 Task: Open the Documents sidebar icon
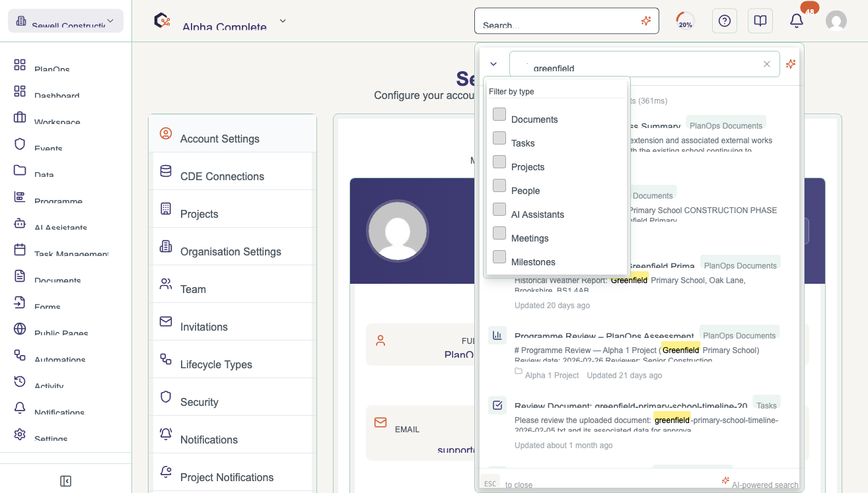(20, 276)
